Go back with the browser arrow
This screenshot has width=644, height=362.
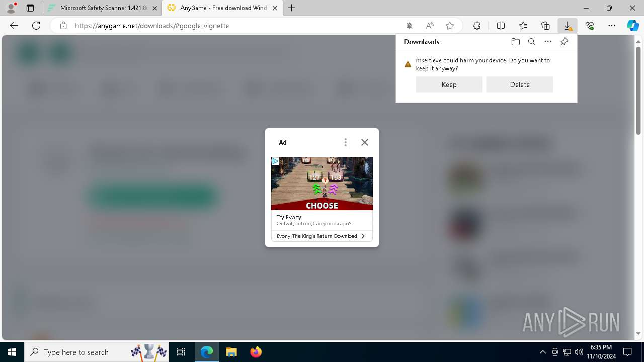point(14,26)
